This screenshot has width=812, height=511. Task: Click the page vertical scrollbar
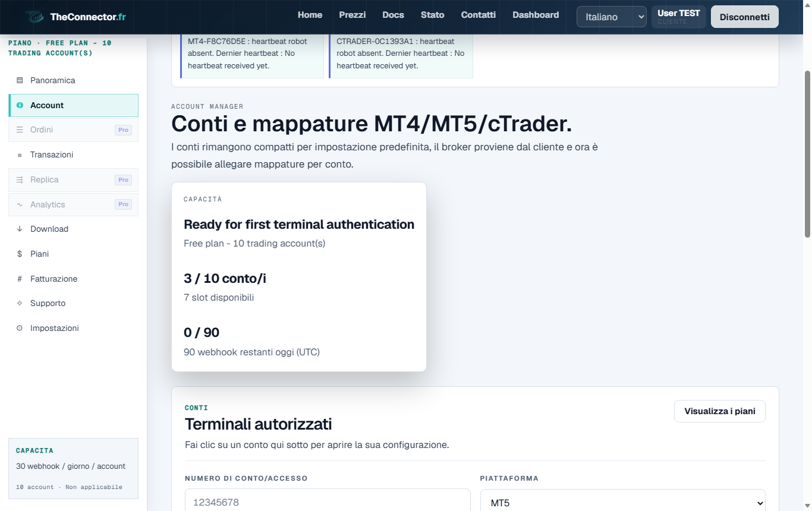(x=807, y=154)
